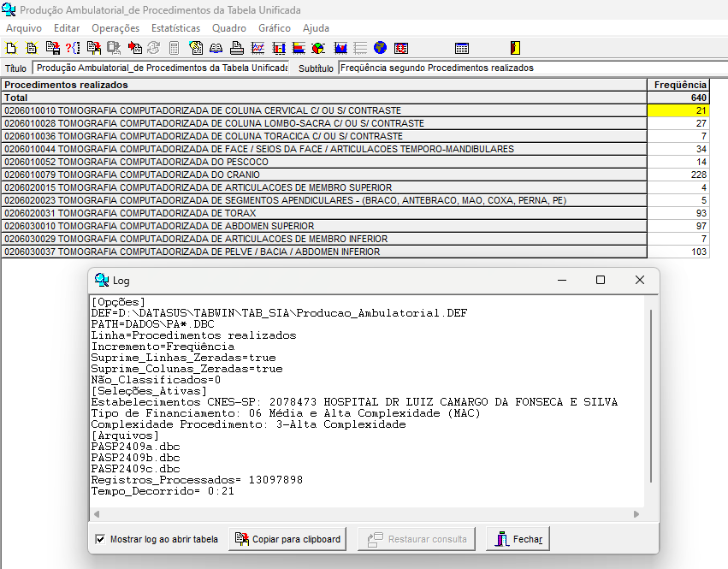Screen dimensions: 728x569
Task: Select row TOMOGRAFIA COMPUTADORIZADA DO CRANIO
Action: coord(324,175)
